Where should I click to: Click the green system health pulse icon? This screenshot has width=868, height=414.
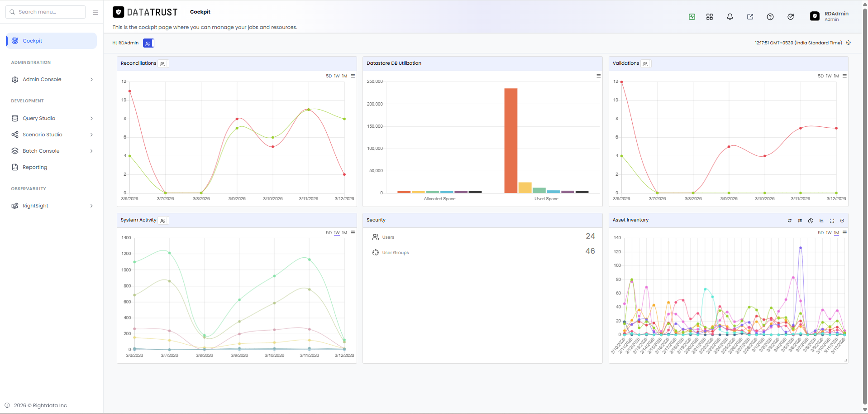692,17
